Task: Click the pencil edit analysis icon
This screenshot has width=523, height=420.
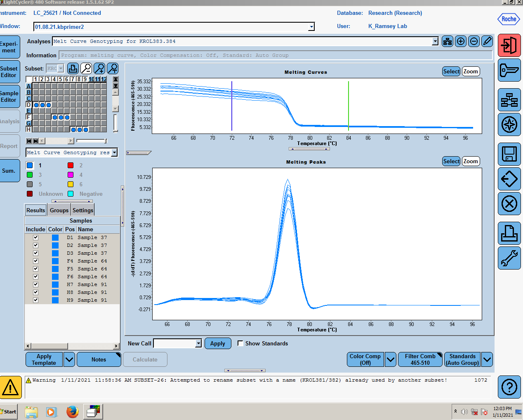Action: 487,41
